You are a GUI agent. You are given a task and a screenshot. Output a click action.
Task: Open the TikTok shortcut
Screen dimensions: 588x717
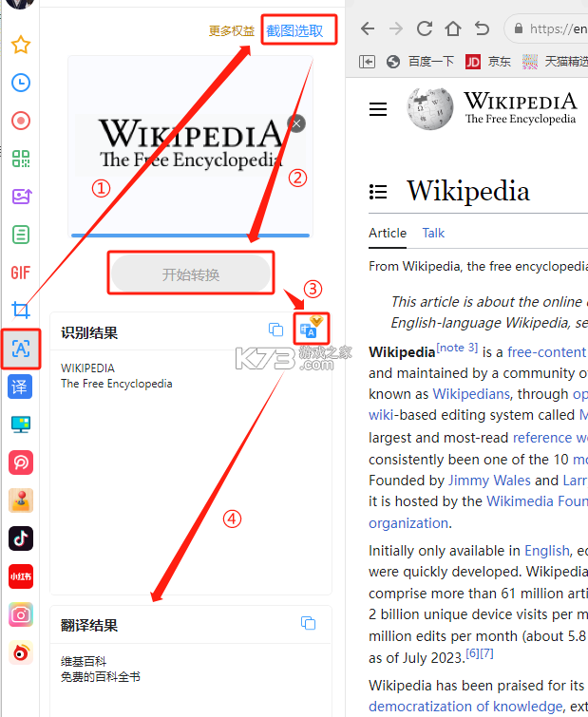pyautogui.click(x=21, y=538)
